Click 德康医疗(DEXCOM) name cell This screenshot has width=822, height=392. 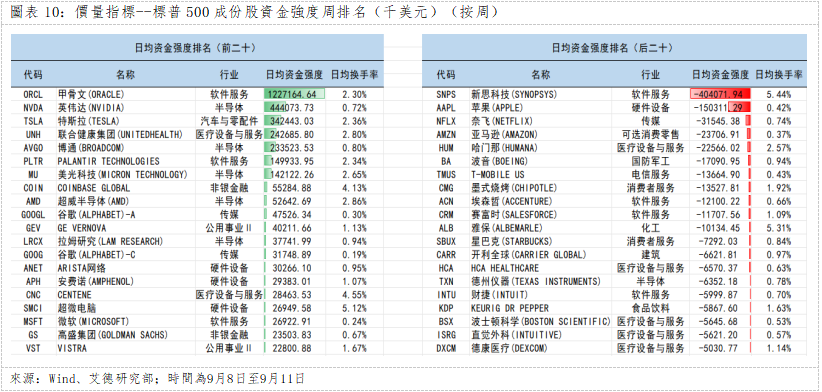click(509, 348)
